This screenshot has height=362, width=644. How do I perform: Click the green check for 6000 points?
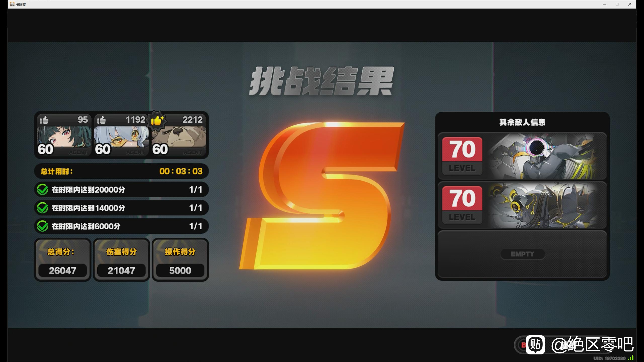click(x=43, y=226)
